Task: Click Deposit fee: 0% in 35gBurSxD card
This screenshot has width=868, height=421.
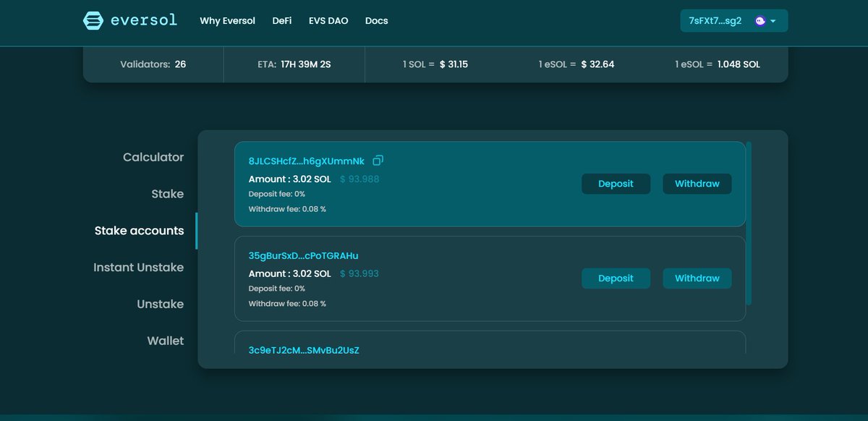Action: tap(277, 289)
